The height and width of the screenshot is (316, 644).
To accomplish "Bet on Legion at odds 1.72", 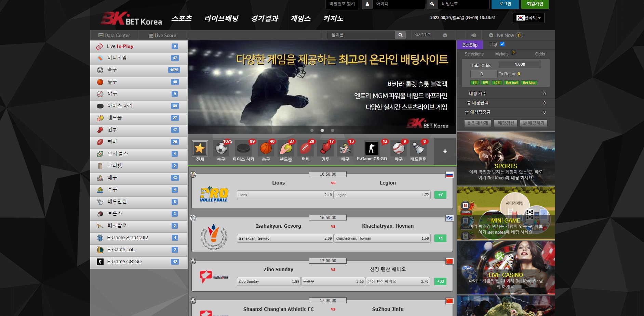I will [x=382, y=195].
